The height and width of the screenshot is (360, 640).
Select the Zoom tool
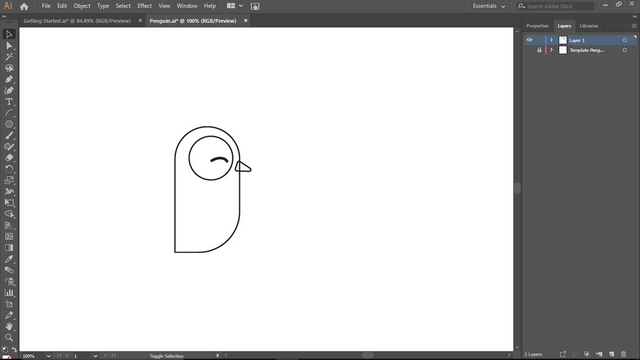(9, 338)
